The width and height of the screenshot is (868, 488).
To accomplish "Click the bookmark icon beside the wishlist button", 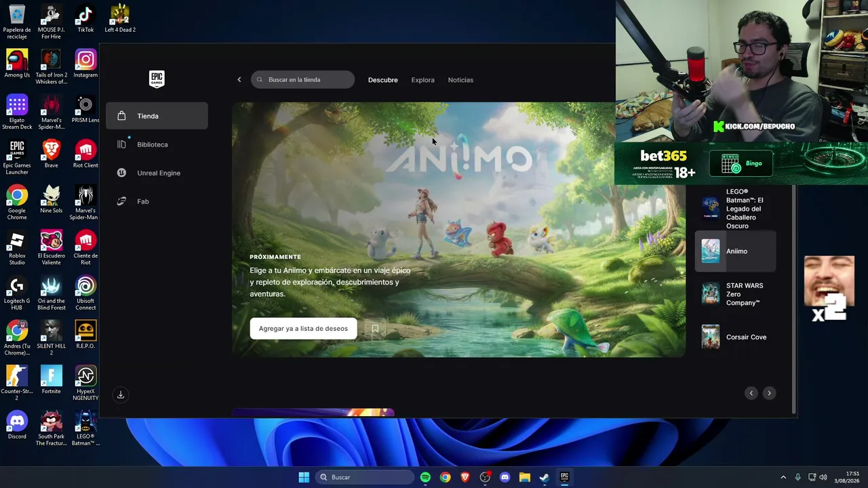I will pos(375,329).
